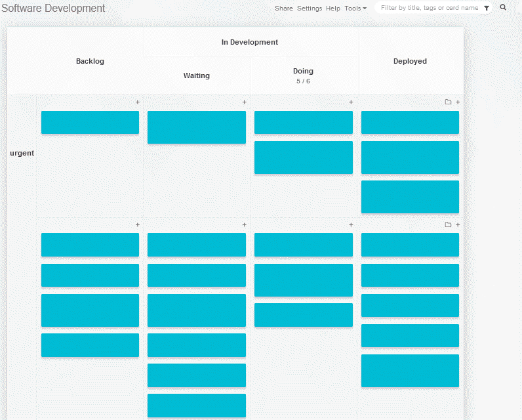Add card to urgent Waiting cell
Viewport: 522px width, 420px height.
(245, 102)
